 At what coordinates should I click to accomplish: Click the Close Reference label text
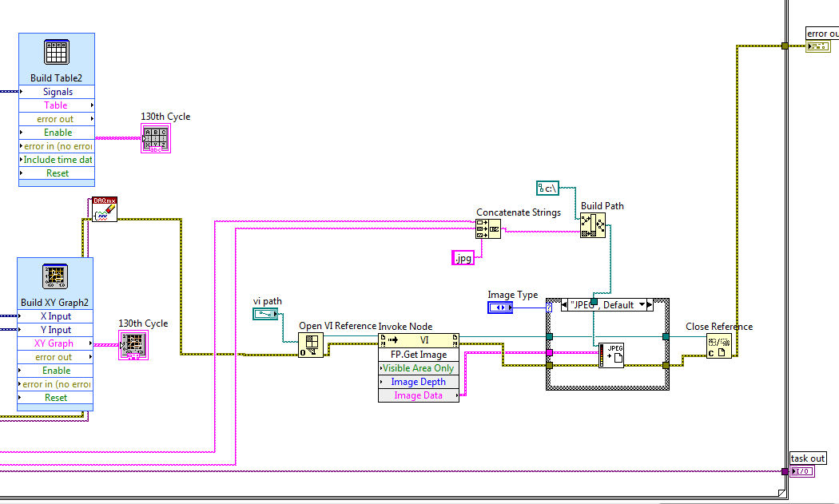coord(719,327)
